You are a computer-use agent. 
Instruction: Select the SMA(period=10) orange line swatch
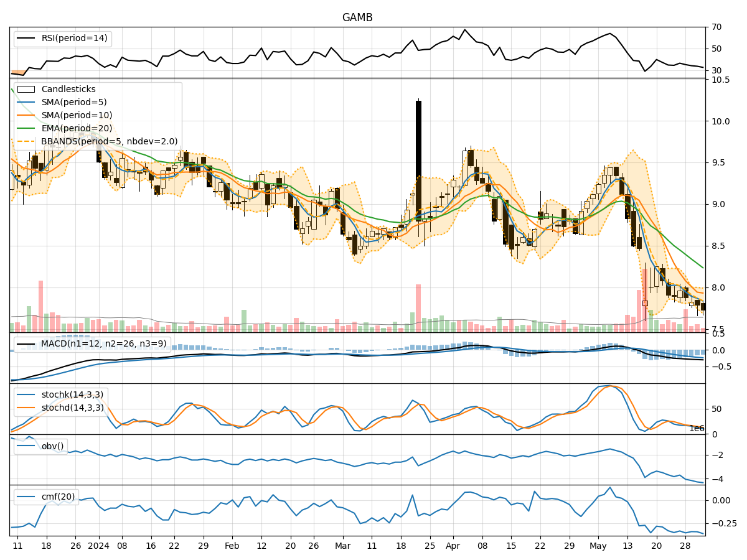click(x=26, y=115)
